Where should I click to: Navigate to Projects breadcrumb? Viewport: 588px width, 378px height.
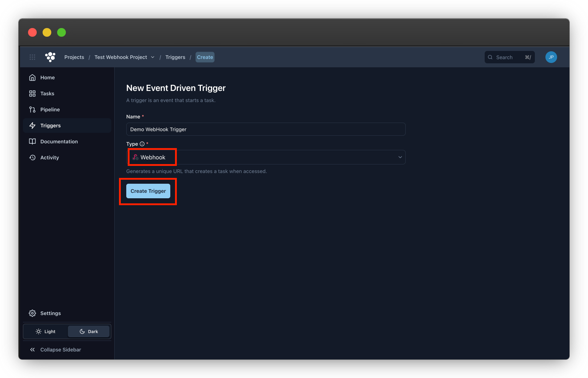pyautogui.click(x=74, y=57)
